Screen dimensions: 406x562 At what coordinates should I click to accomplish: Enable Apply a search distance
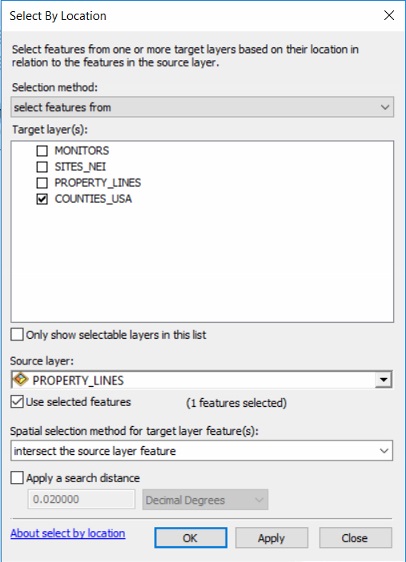coord(17,478)
